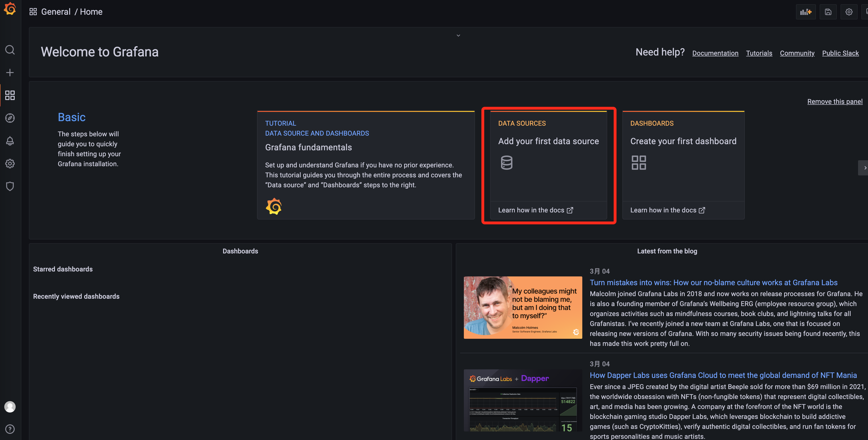This screenshot has width=868, height=440.
Task: Open the Tutorials help link
Action: [759, 53]
